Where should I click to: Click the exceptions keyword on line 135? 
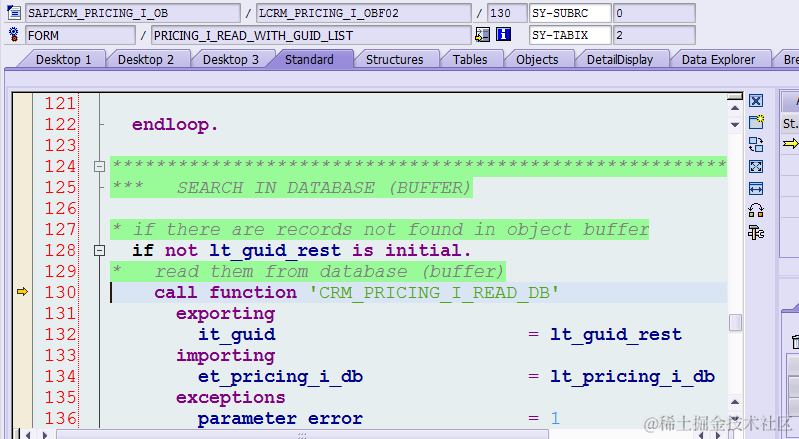[231, 397]
